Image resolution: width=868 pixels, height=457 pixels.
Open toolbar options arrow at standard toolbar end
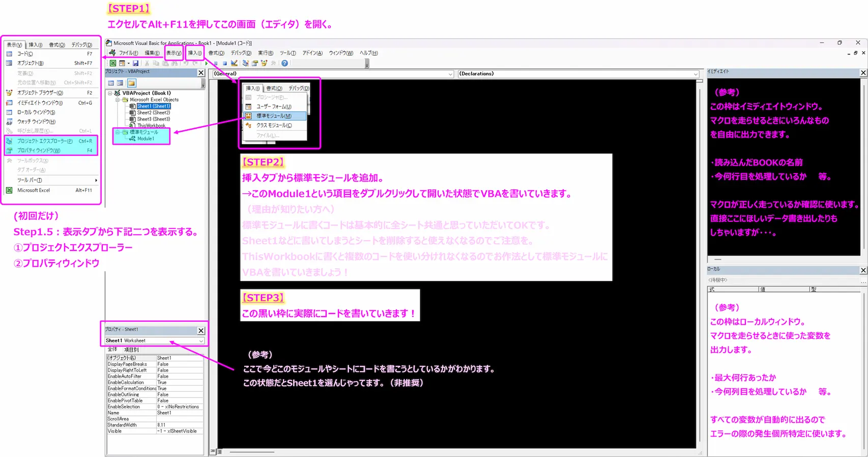(x=367, y=64)
